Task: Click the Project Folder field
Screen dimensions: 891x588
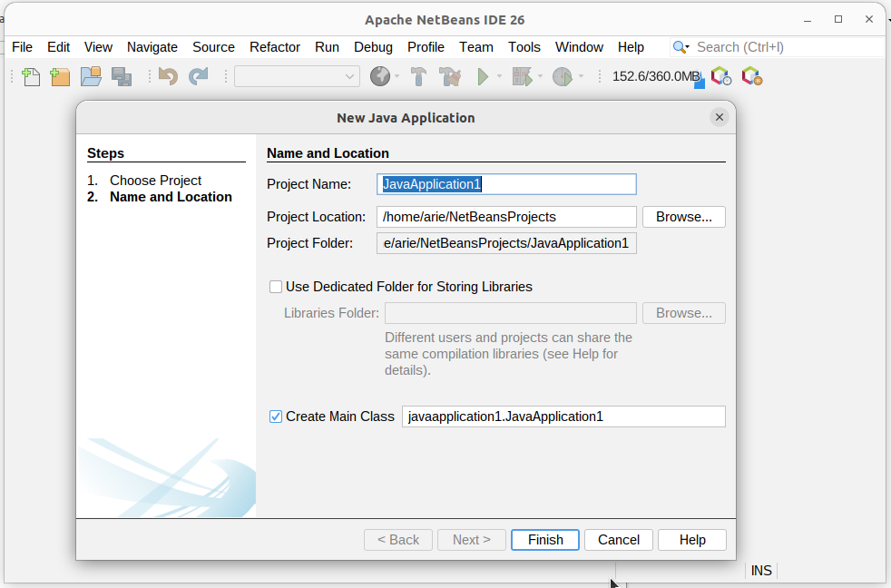Action: (x=506, y=243)
